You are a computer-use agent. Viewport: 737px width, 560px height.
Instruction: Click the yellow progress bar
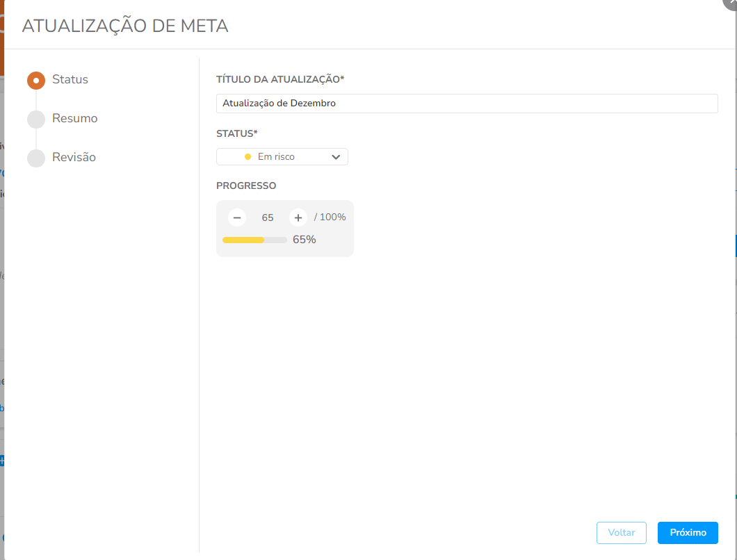click(254, 240)
